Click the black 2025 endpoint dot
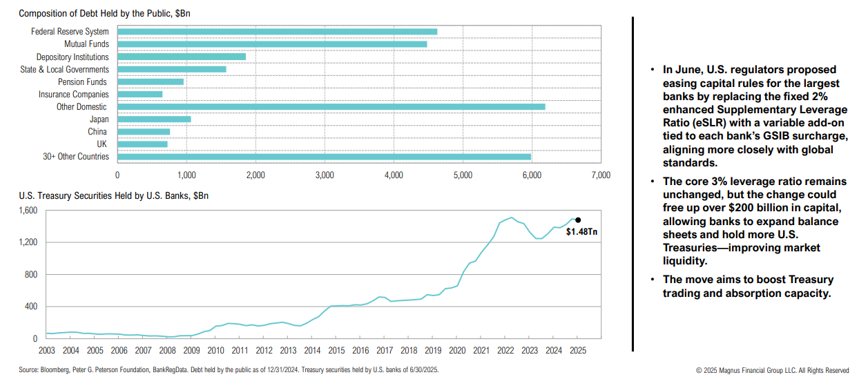868x377 pixels. [578, 220]
